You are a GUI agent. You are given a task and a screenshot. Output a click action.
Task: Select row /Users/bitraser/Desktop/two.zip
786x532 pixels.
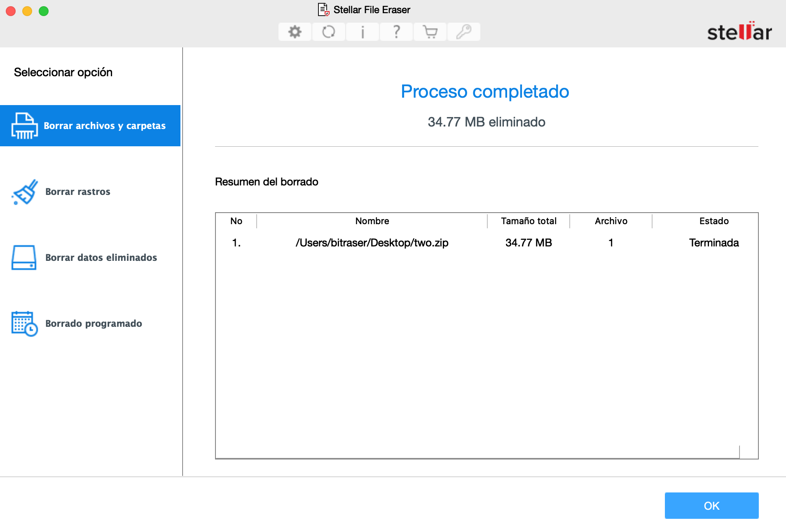point(487,243)
